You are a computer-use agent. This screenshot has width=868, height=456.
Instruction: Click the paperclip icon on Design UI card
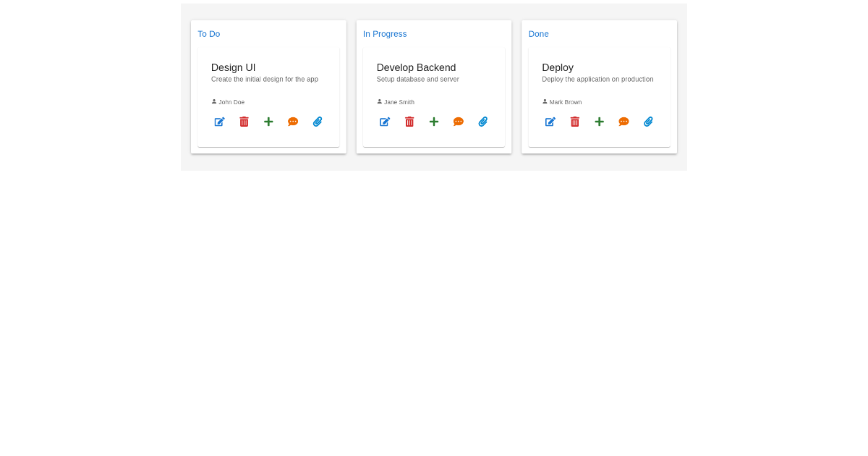pos(318,122)
